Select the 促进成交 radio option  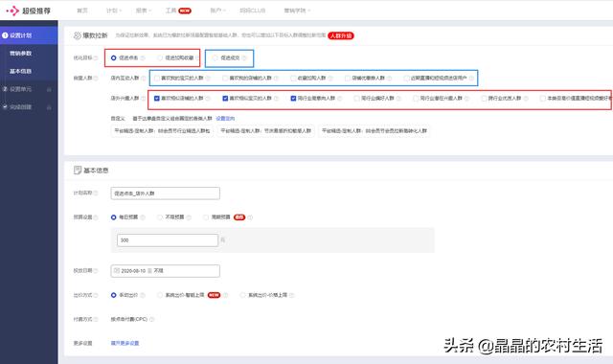pyautogui.click(x=215, y=57)
